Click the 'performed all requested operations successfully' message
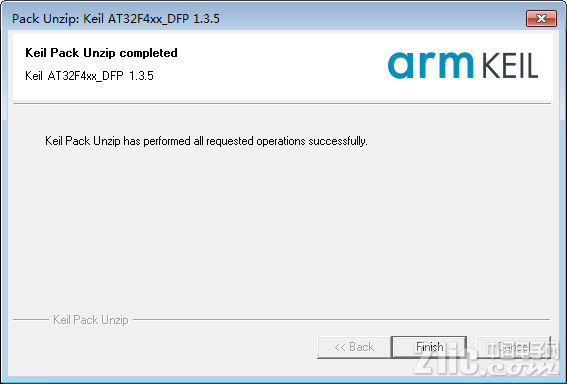567x384 pixels. click(x=255, y=141)
